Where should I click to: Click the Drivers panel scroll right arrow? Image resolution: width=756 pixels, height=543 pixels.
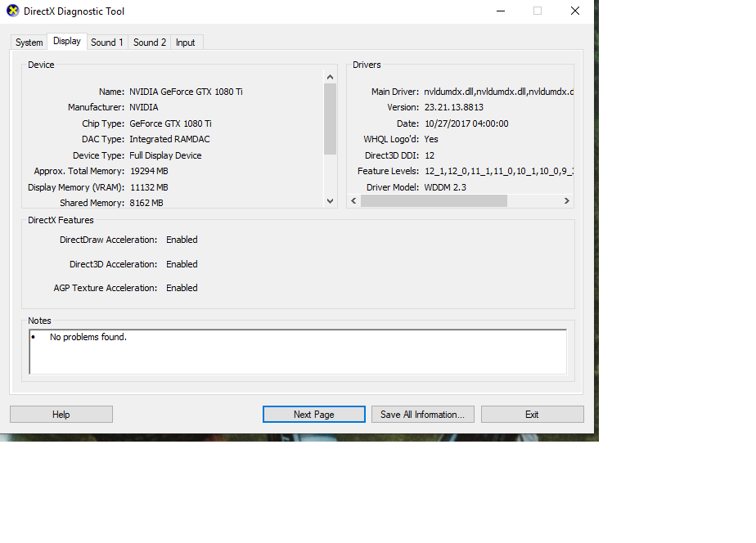567,201
